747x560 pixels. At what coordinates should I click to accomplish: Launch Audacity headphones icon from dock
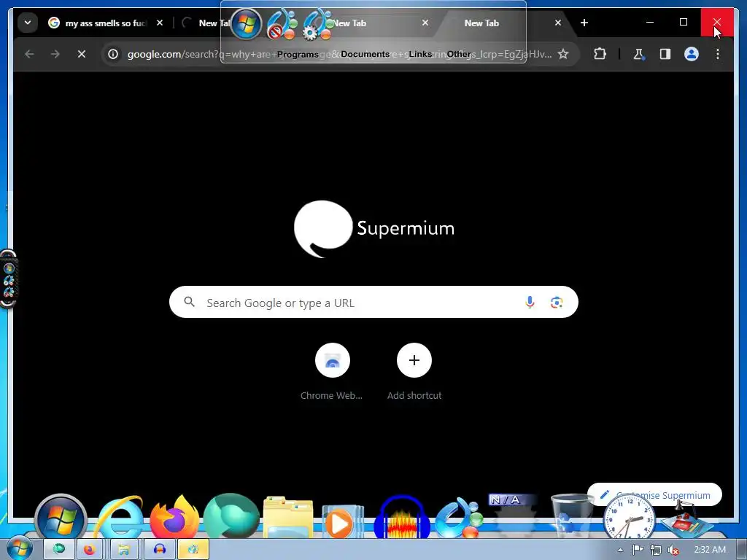pyautogui.click(x=402, y=518)
